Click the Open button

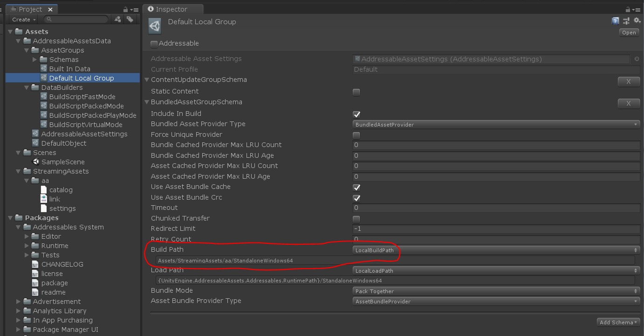tap(629, 33)
